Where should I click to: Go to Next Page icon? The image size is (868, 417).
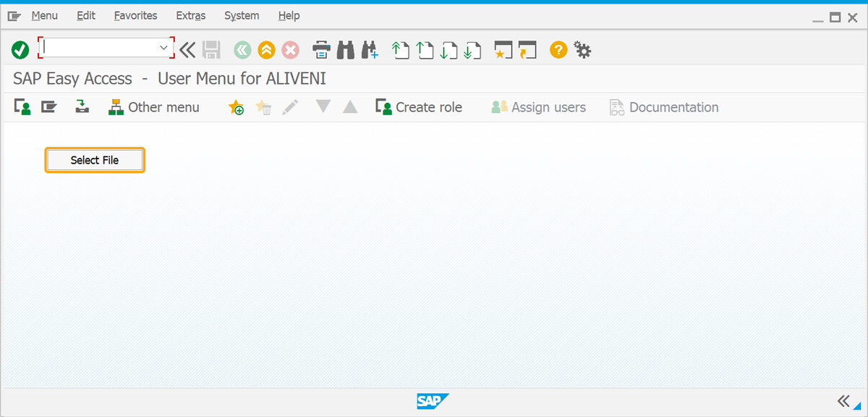pyautogui.click(x=449, y=49)
